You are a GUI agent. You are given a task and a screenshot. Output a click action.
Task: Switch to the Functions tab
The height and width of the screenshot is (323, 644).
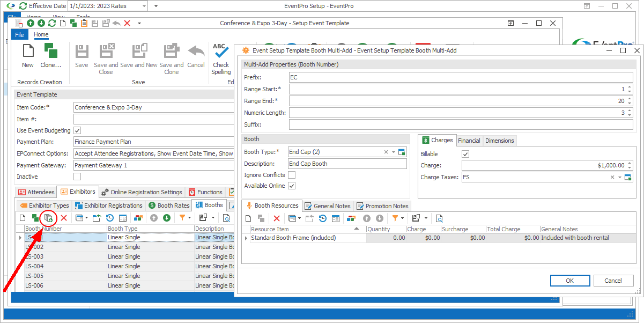point(205,192)
